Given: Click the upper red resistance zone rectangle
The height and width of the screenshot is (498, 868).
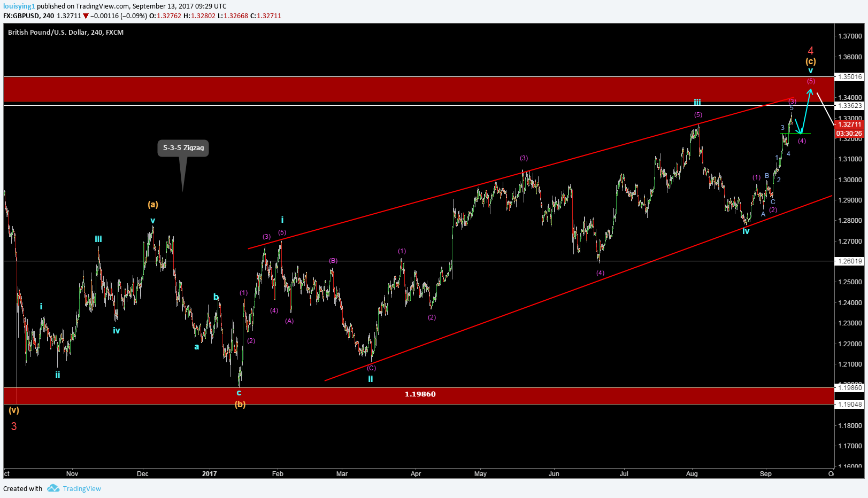Looking at the screenshot, I should pos(418,89).
